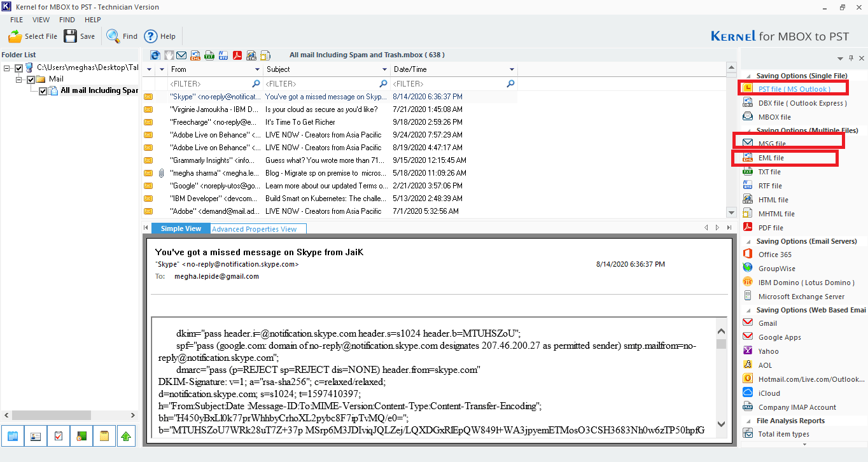The height and width of the screenshot is (462, 868).
Task: Open the HELP menu
Action: click(x=93, y=20)
